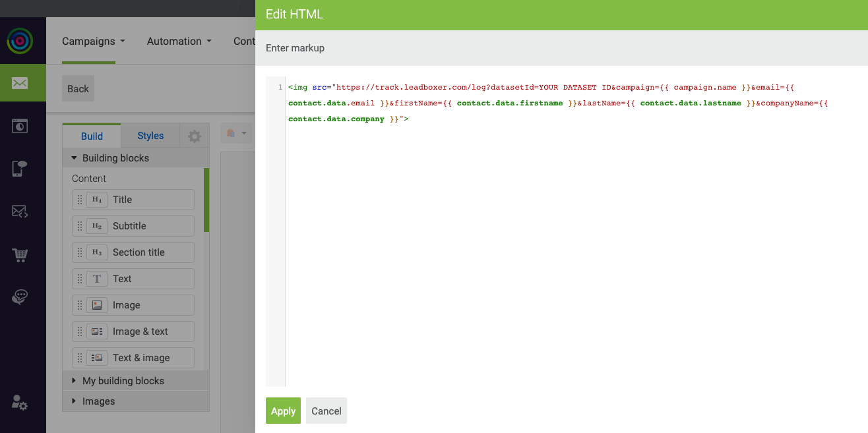Open the shopping cart sidebar icon

[x=20, y=255]
